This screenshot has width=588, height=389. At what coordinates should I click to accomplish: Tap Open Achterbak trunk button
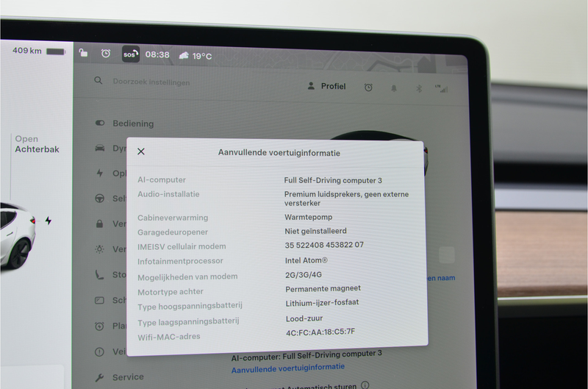click(37, 144)
